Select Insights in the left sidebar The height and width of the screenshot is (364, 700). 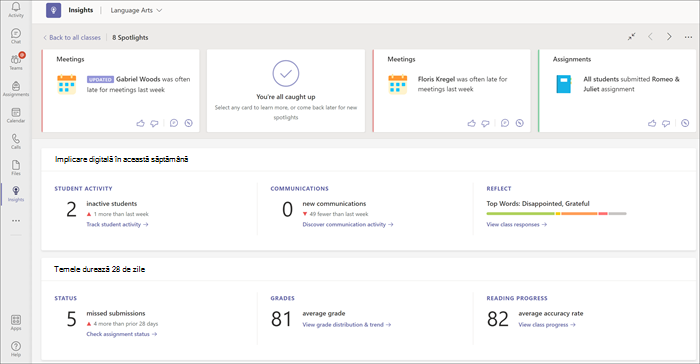click(16, 194)
